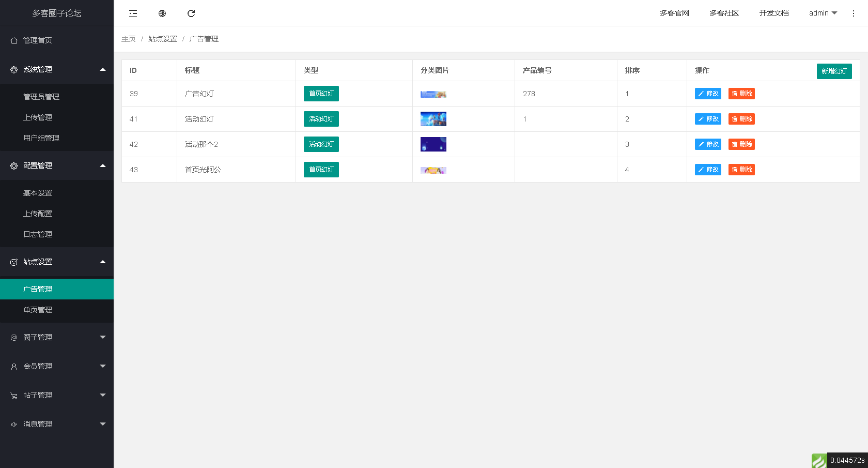
Task: Click the cart icon beside 帖子管理
Action: (14, 395)
